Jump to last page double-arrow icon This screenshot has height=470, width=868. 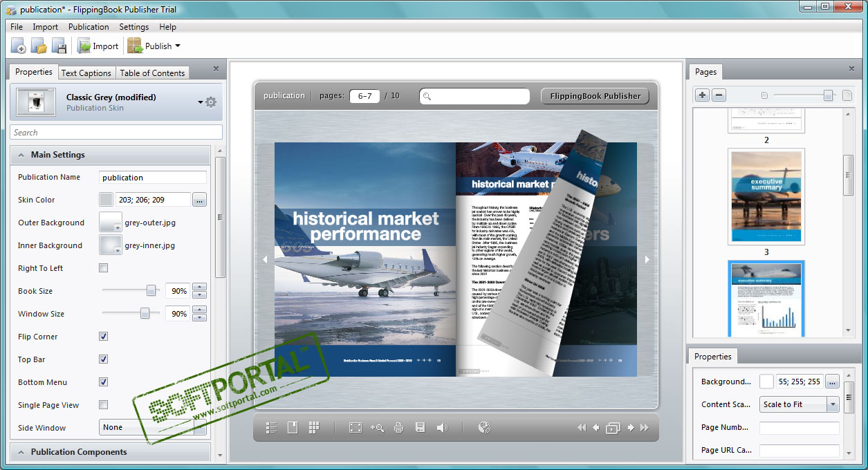[x=644, y=428]
